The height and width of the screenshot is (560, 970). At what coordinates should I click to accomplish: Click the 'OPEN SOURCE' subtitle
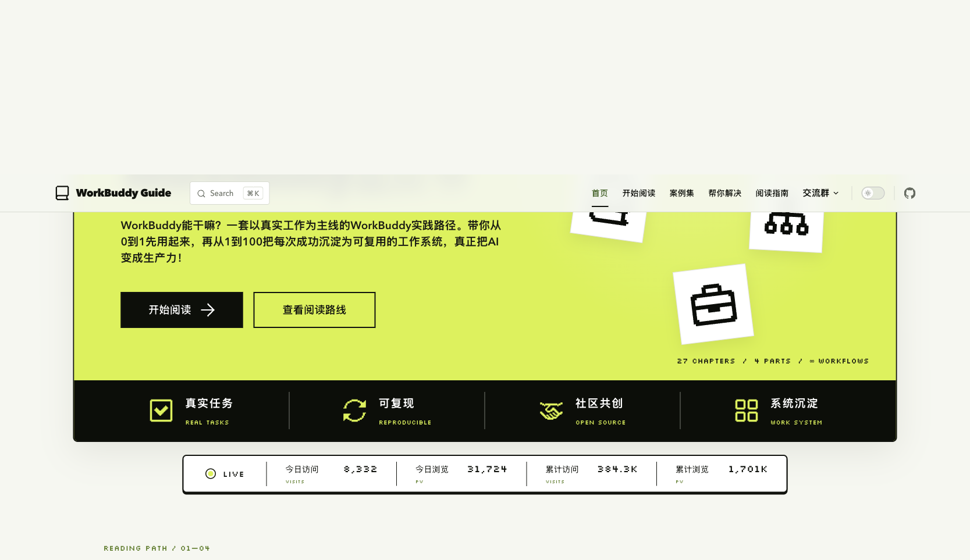point(601,423)
